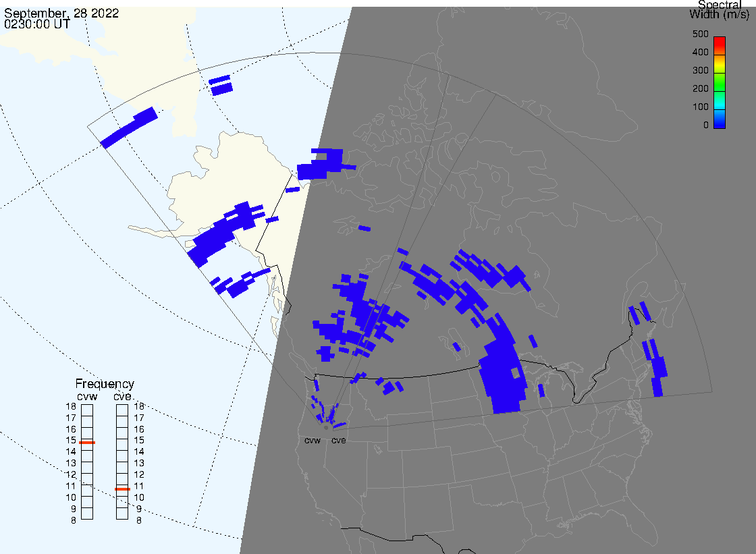Click the 0 value on the color scale

point(706,125)
